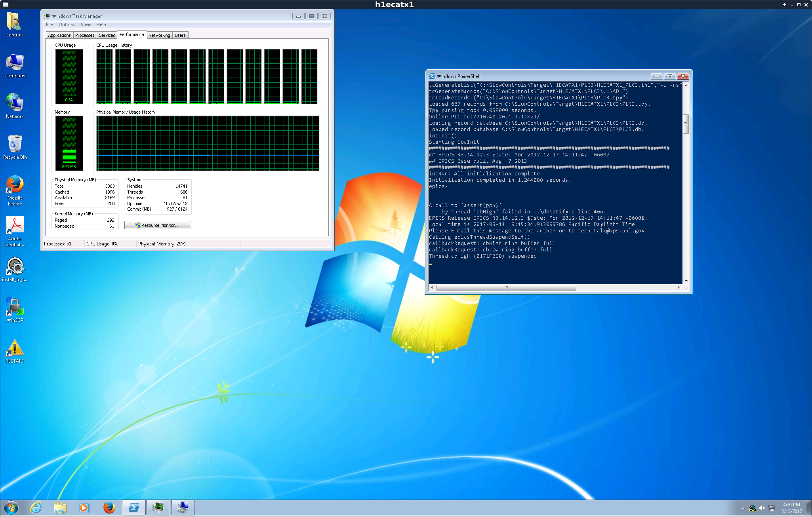Viewport: 812px width, 517px height.
Task: Open the network connection tray icon
Action: coord(772,508)
